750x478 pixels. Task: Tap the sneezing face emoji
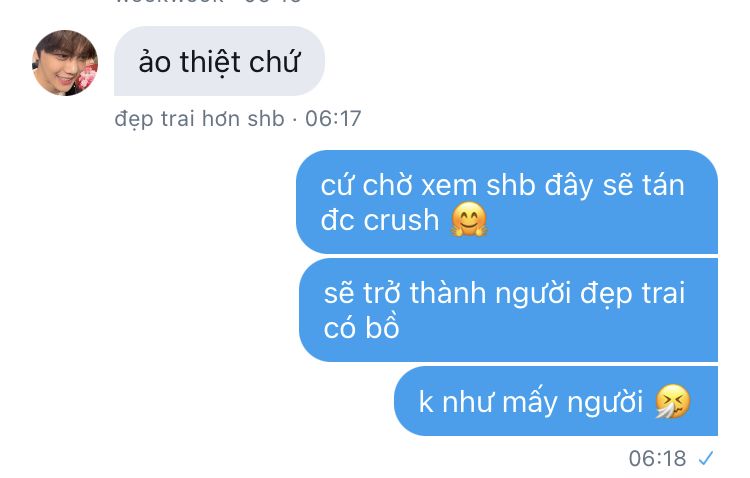pyautogui.click(x=673, y=401)
